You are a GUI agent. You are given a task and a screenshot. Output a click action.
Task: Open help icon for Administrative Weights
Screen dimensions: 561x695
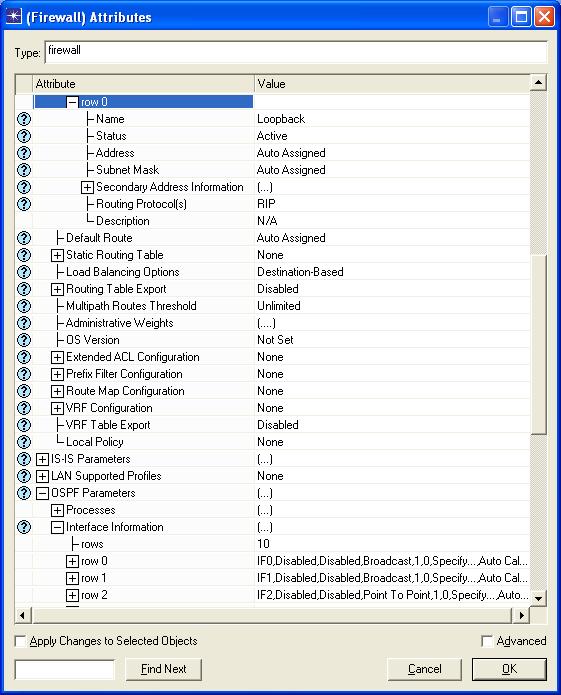[24, 323]
